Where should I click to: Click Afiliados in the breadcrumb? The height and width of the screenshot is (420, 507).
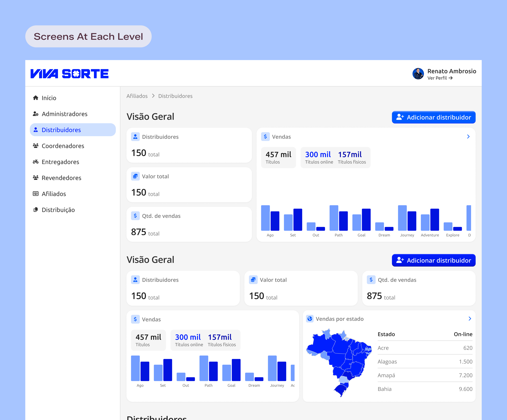pos(137,96)
